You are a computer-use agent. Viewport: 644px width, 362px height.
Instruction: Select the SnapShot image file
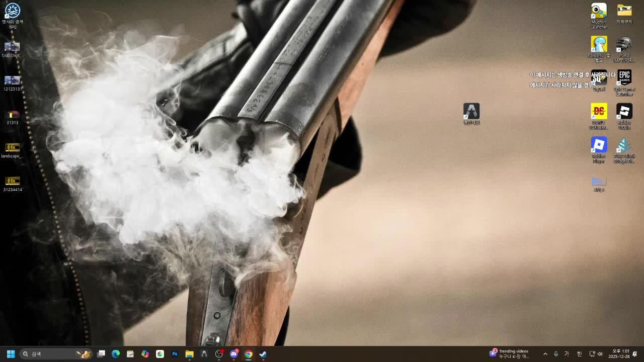(13, 50)
